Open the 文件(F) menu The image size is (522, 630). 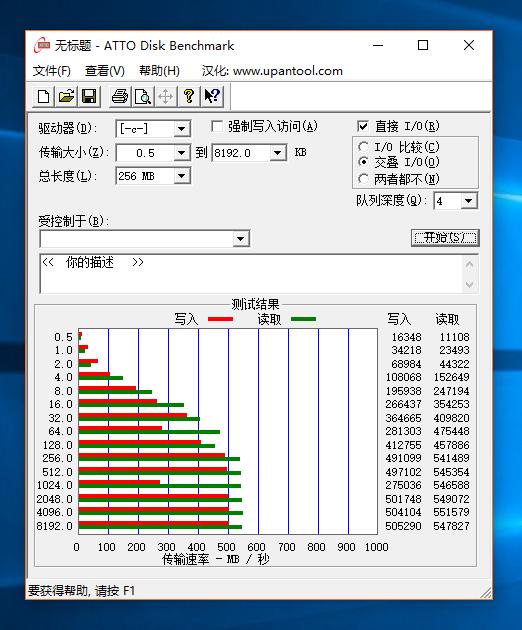52,71
